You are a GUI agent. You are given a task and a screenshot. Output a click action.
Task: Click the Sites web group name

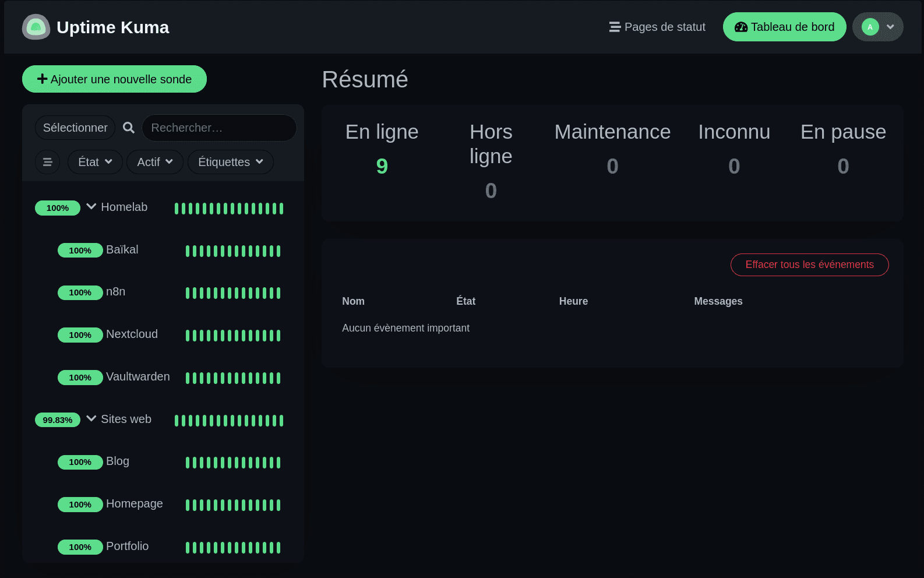click(126, 419)
